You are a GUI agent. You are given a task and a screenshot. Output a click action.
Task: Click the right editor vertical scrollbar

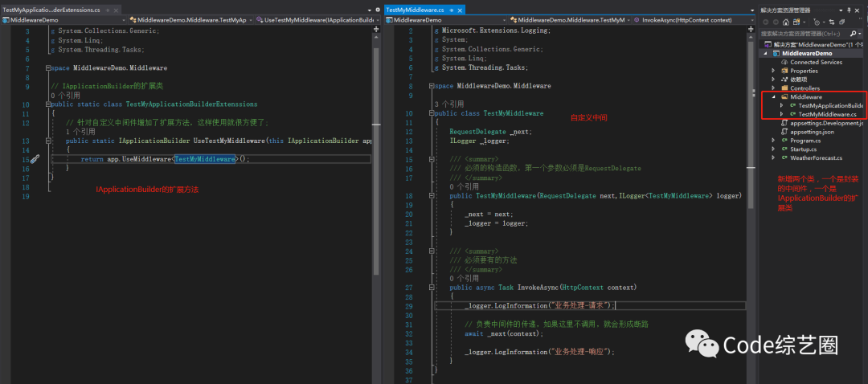(751, 127)
